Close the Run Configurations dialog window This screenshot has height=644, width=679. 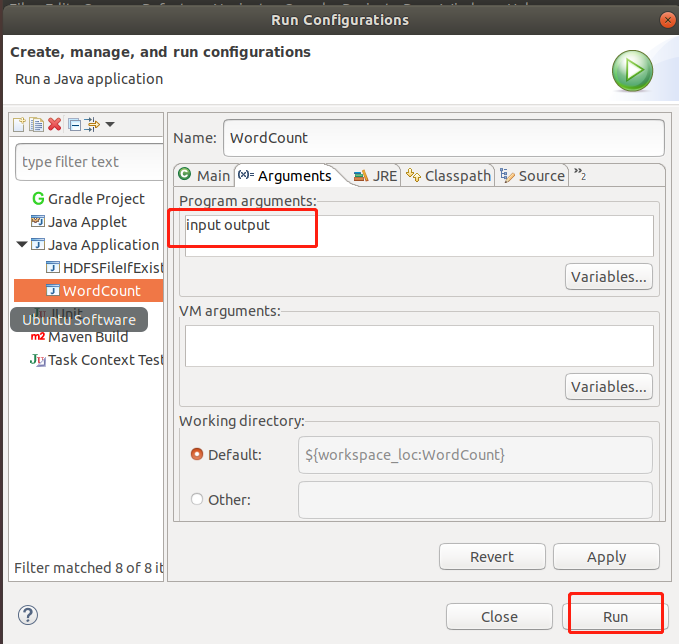[667, 20]
